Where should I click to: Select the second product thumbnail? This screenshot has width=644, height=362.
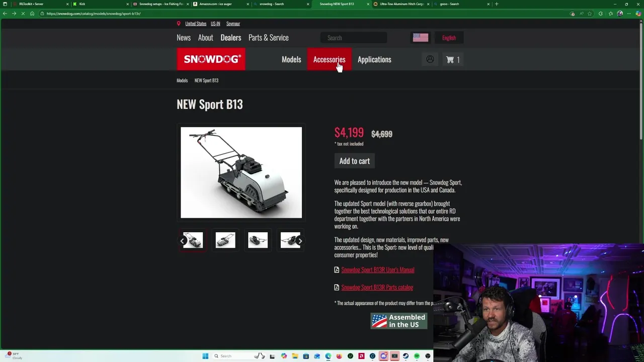point(225,240)
